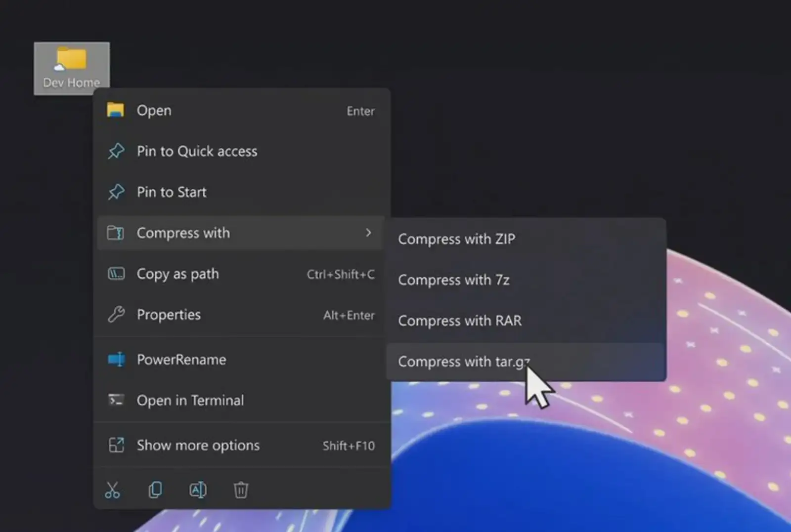This screenshot has width=791, height=532.
Task: Choose Compress with RAR
Action: (x=459, y=321)
